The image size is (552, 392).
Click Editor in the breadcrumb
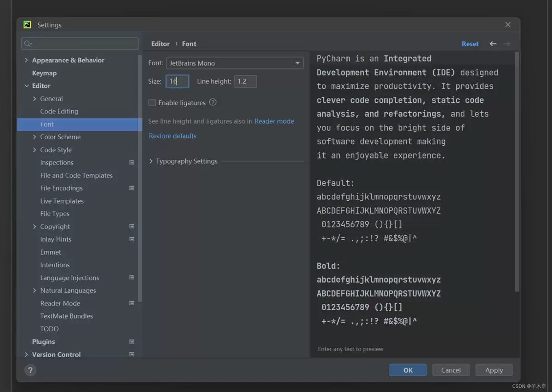(x=160, y=44)
